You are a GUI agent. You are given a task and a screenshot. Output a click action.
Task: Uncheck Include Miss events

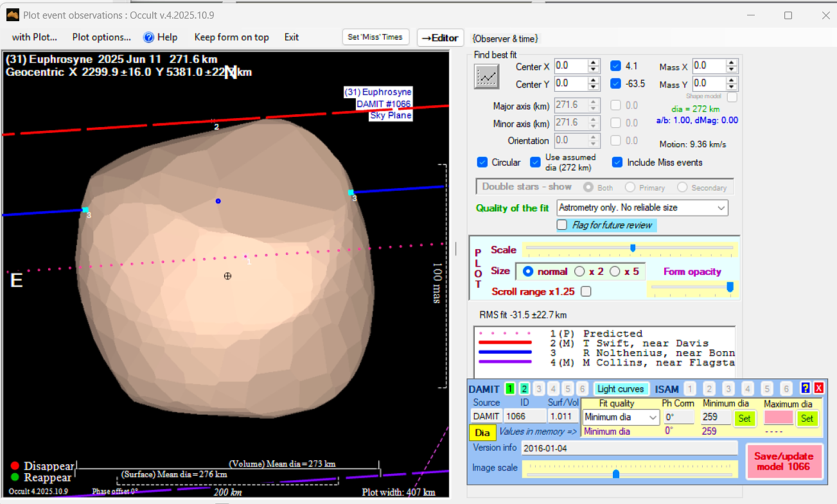[x=617, y=162]
